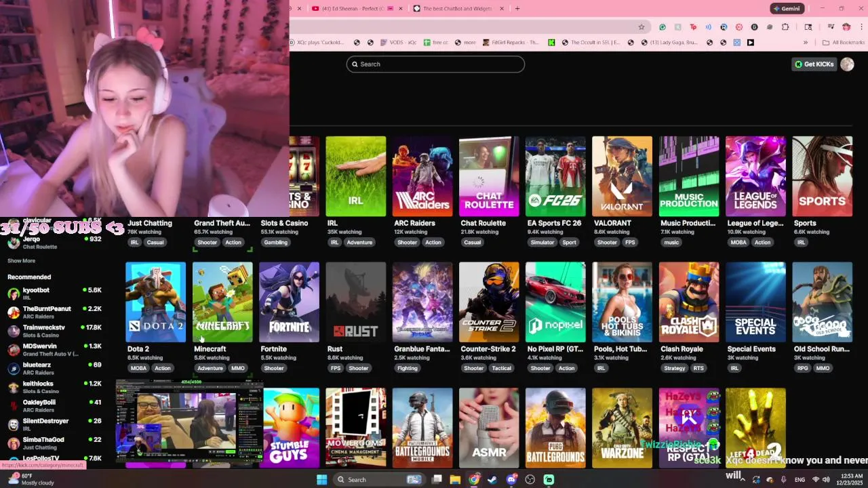The height and width of the screenshot is (488, 868).
Task: Click the Tactical tag under Counter-Strike 2
Action: (x=501, y=368)
